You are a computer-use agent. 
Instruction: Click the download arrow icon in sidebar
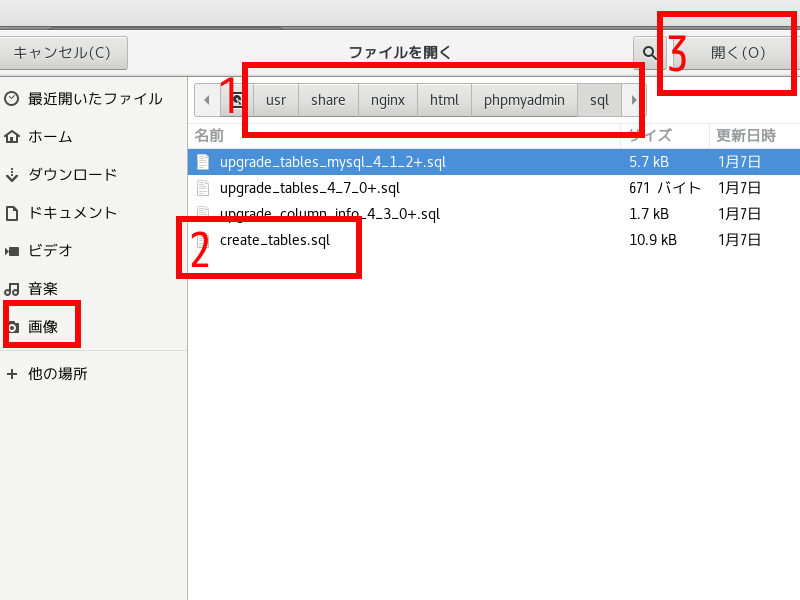click(12, 175)
